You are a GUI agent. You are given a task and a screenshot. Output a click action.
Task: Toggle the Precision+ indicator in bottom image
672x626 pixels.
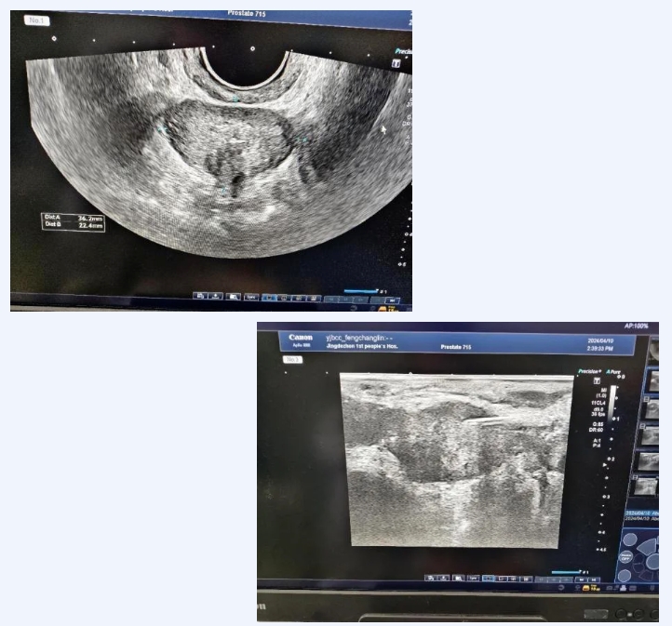click(x=587, y=371)
